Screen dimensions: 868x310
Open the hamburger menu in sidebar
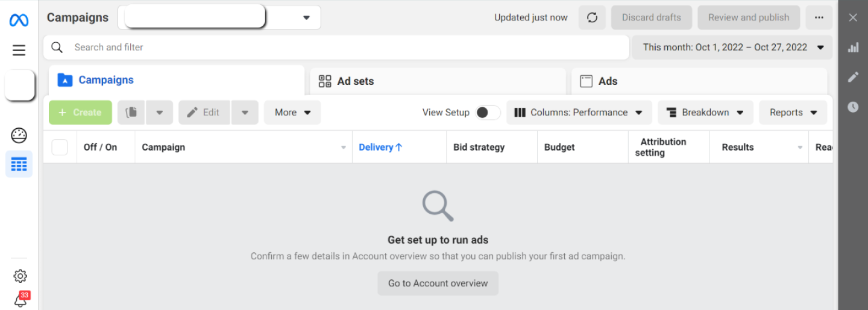pos(19,51)
